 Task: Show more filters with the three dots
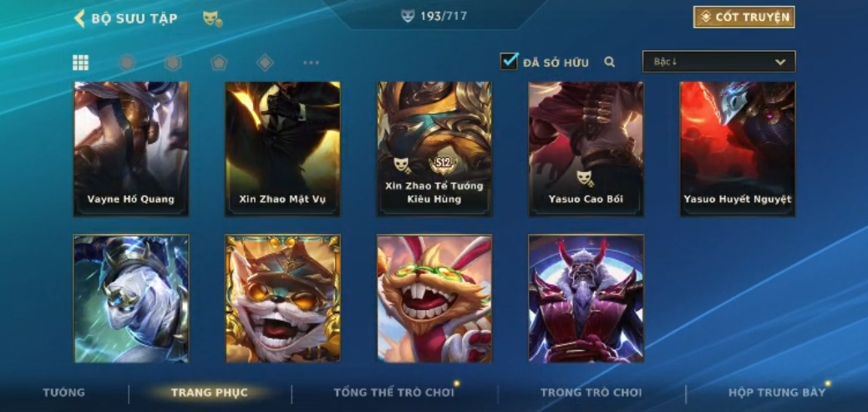click(x=311, y=63)
